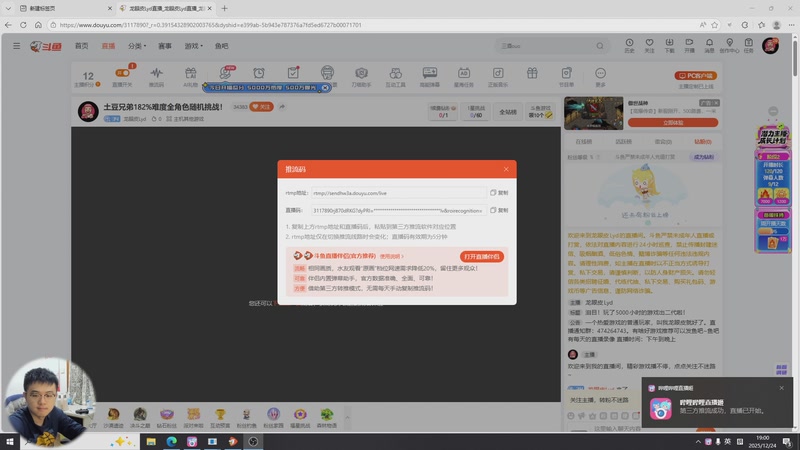The width and height of the screenshot is (800, 450).
Task: Click the search magnifier icon
Action: (600, 46)
